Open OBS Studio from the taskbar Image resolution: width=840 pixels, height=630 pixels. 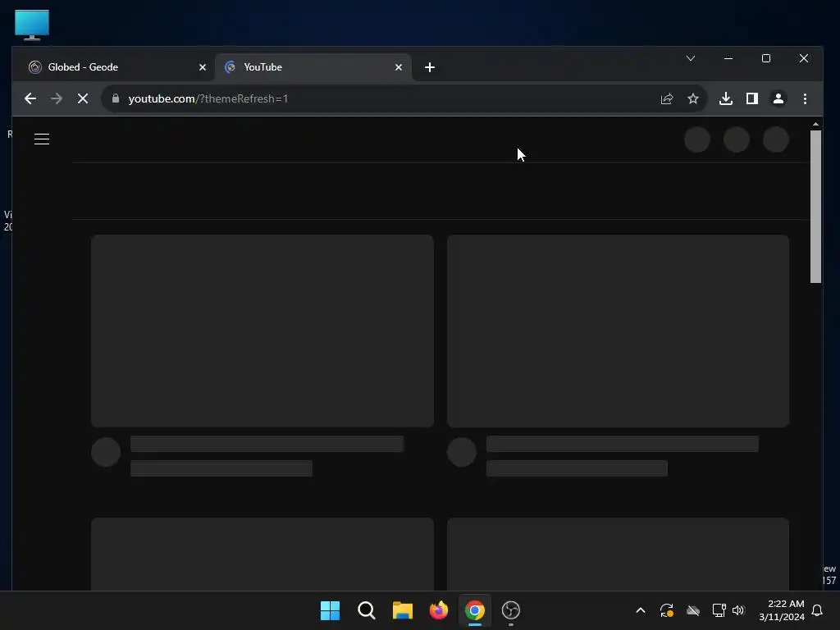pyautogui.click(x=511, y=610)
